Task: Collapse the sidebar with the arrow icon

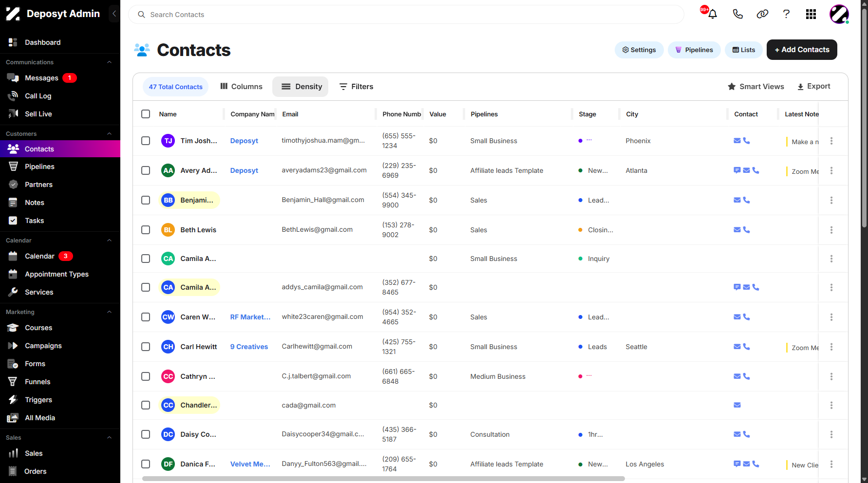Action: [114, 14]
